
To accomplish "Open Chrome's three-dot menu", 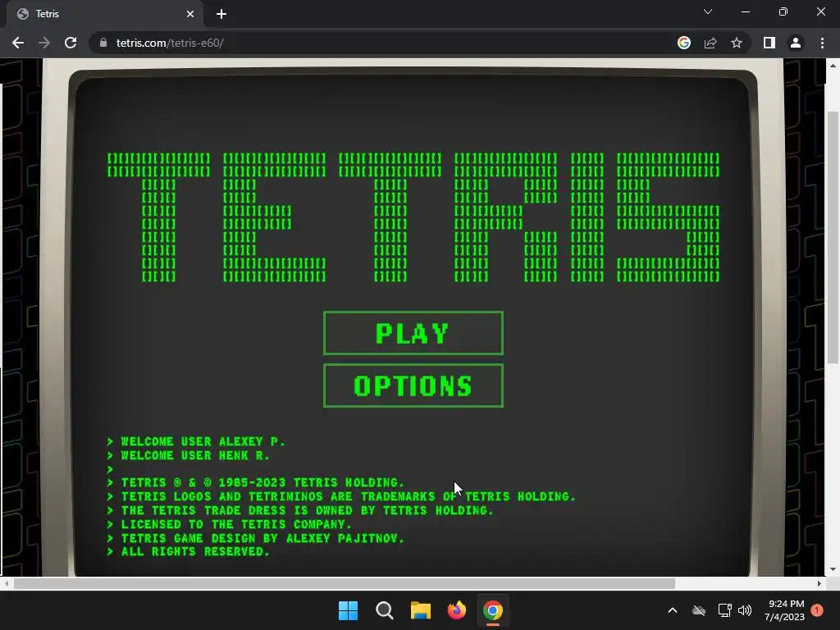I will pyautogui.click(x=822, y=43).
